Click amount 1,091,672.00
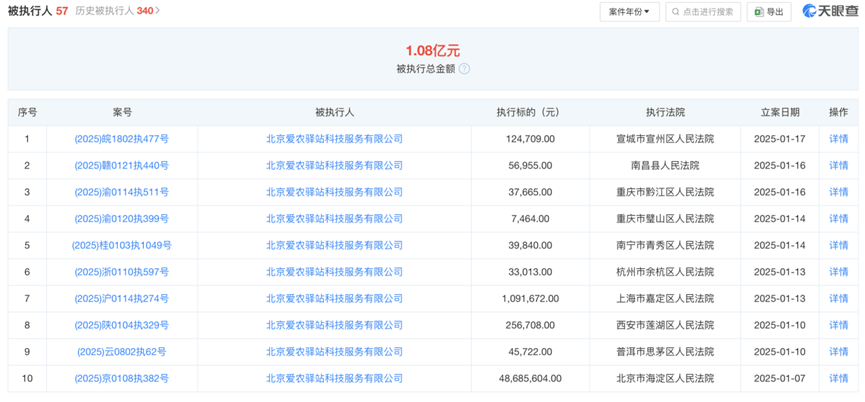Image resolution: width=865 pixels, height=402 pixels. [x=530, y=298]
